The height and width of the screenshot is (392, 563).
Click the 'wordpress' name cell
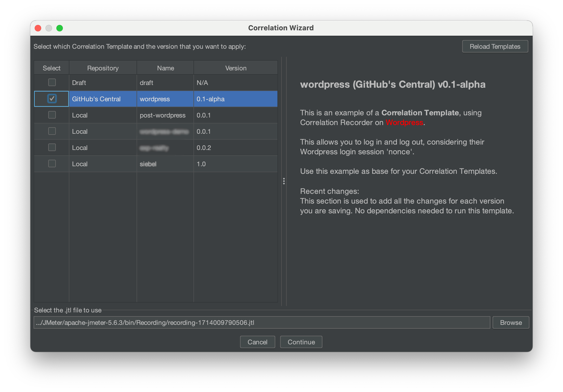click(165, 99)
